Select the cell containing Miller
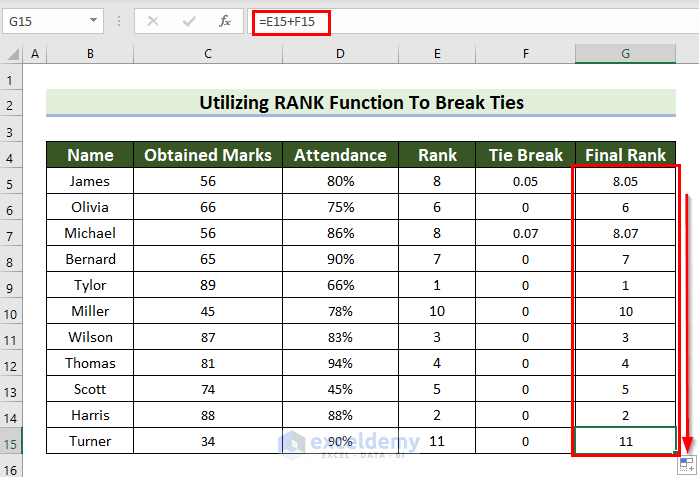This screenshot has height=477, width=699. point(90,311)
